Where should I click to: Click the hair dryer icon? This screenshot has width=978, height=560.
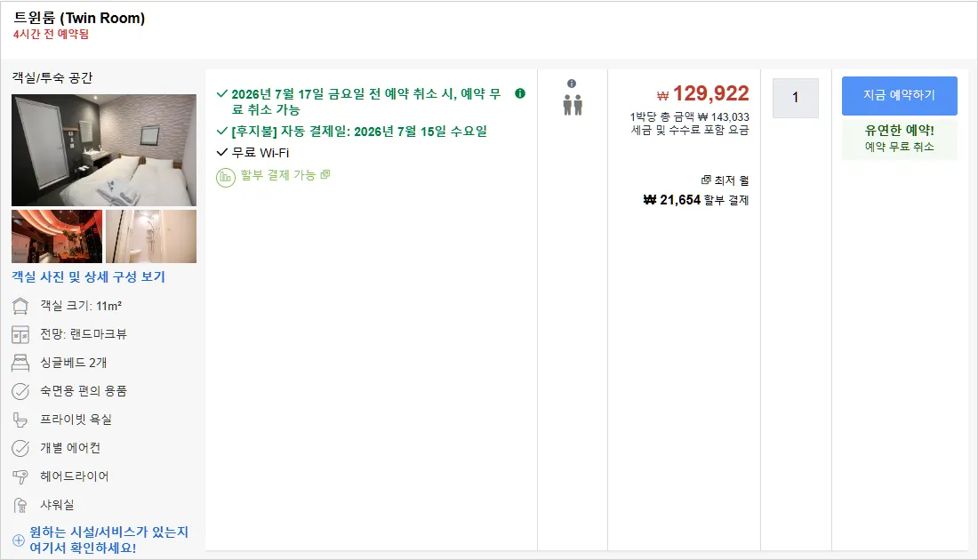pos(20,477)
